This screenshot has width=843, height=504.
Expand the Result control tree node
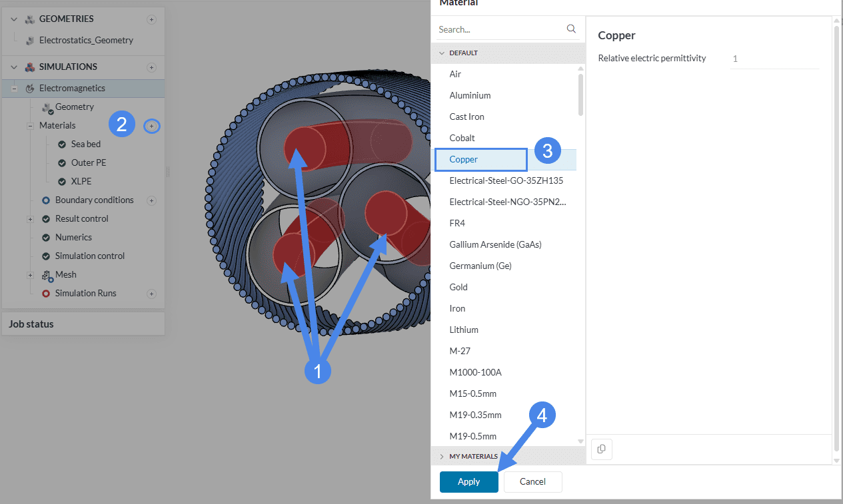click(30, 219)
